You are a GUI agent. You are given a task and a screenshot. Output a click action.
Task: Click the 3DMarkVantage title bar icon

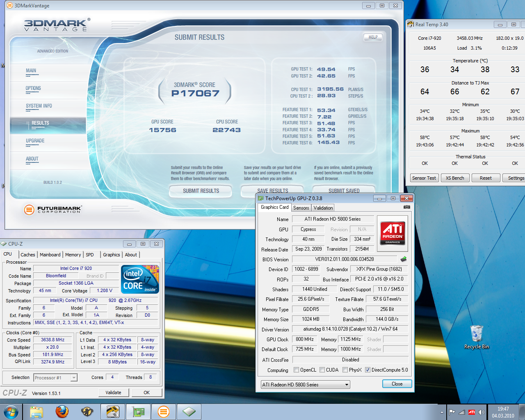point(10,6)
